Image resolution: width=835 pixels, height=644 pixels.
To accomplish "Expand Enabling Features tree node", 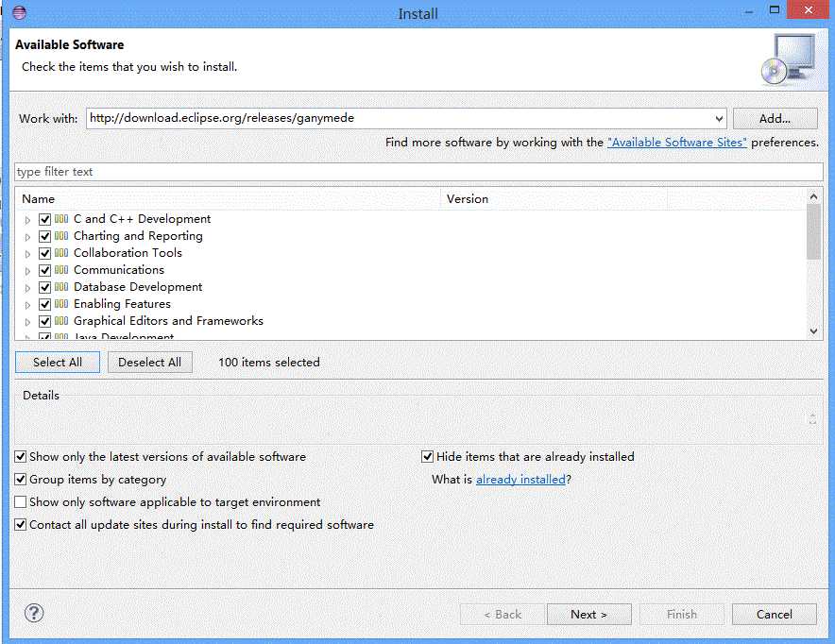I will tap(27, 305).
